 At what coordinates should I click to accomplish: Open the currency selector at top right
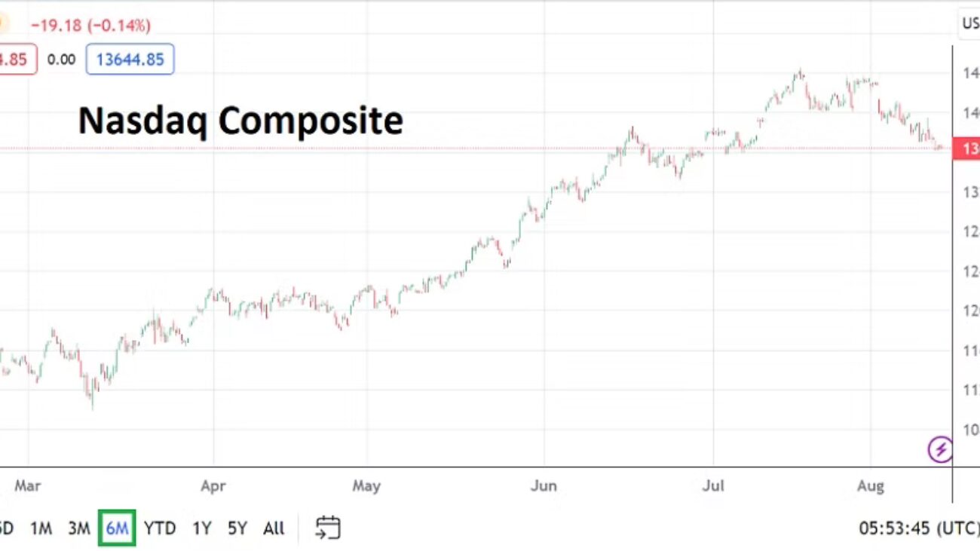tap(969, 24)
